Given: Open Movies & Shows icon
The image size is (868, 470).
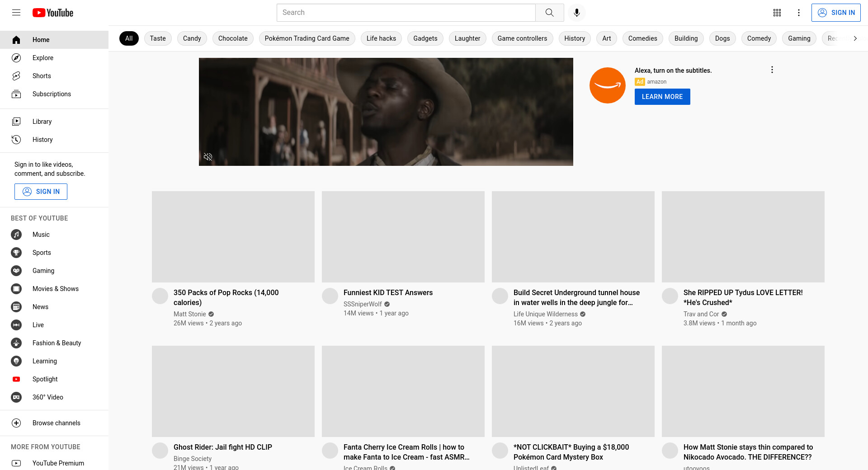Looking at the screenshot, I should click(16, 289).
